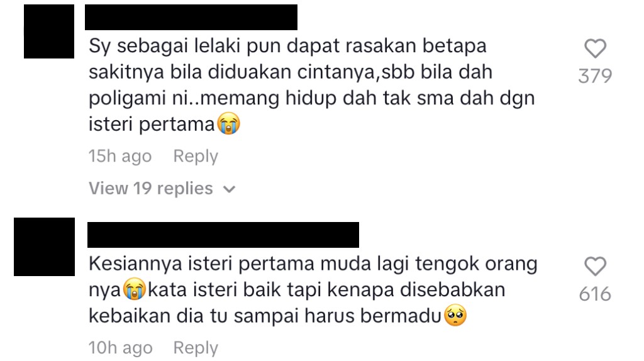Select the comment starting 'Sy sebagai lelaki'
The image size is (644, 361).
312,85
